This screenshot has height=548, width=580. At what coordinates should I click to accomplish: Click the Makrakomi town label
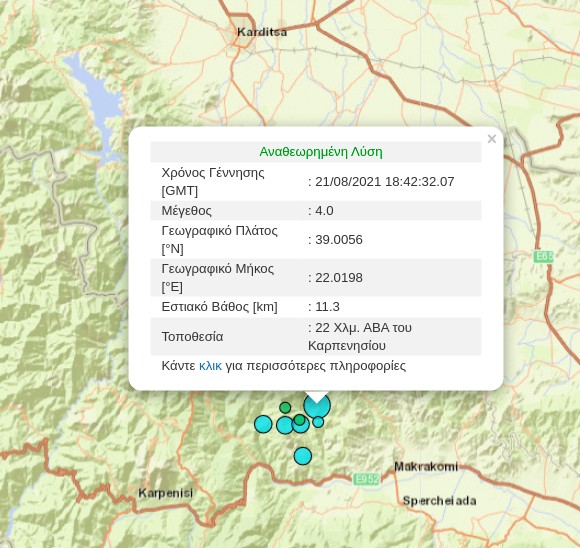(x=426, y=467)
